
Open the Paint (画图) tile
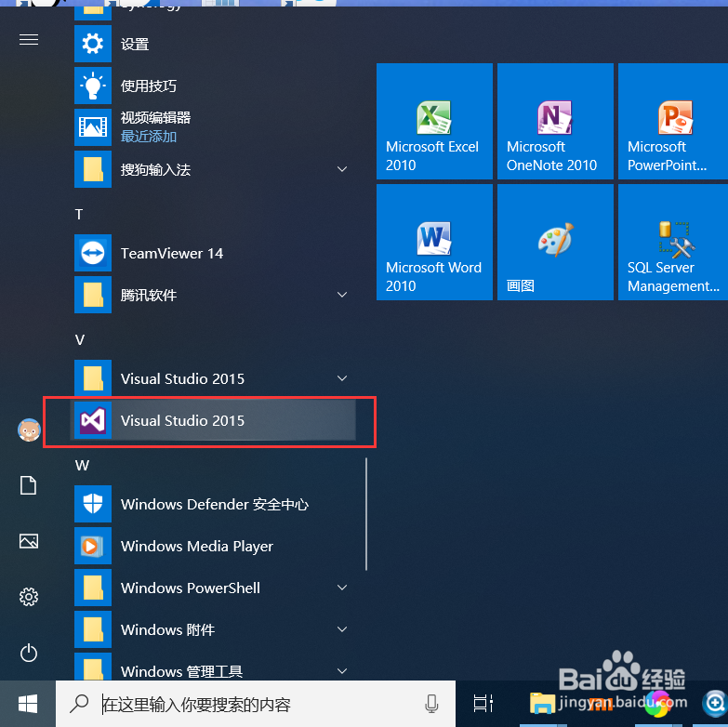(x=555, y=243)
